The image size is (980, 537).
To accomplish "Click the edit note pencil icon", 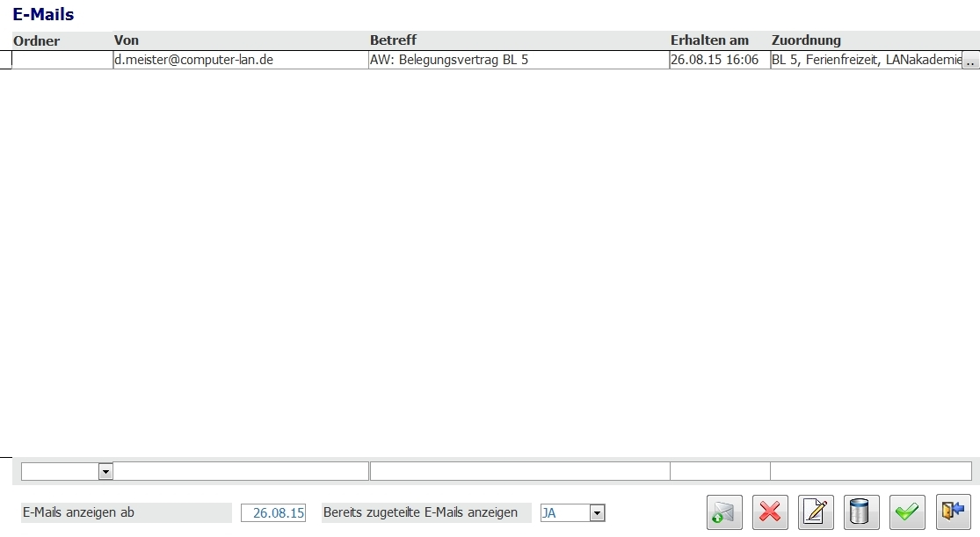I will tap(816, 512).
